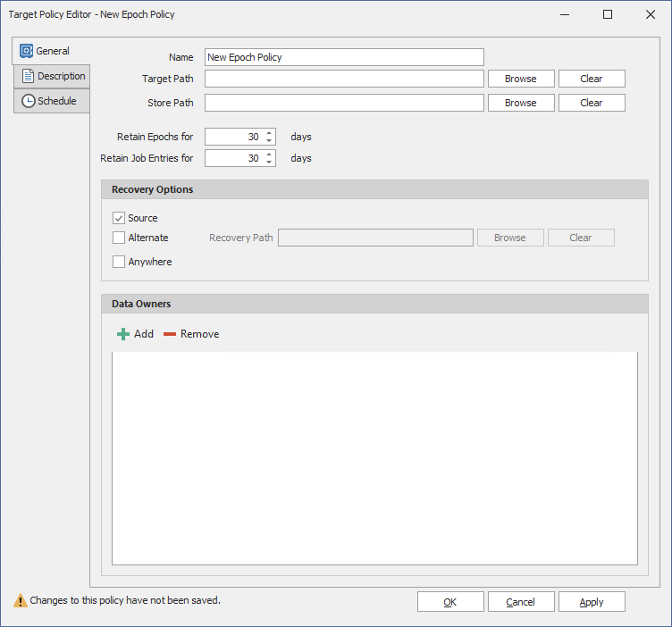Increase Retain Epochs days value
This screenshot has height=627, width=672.
tap(270, 133)
